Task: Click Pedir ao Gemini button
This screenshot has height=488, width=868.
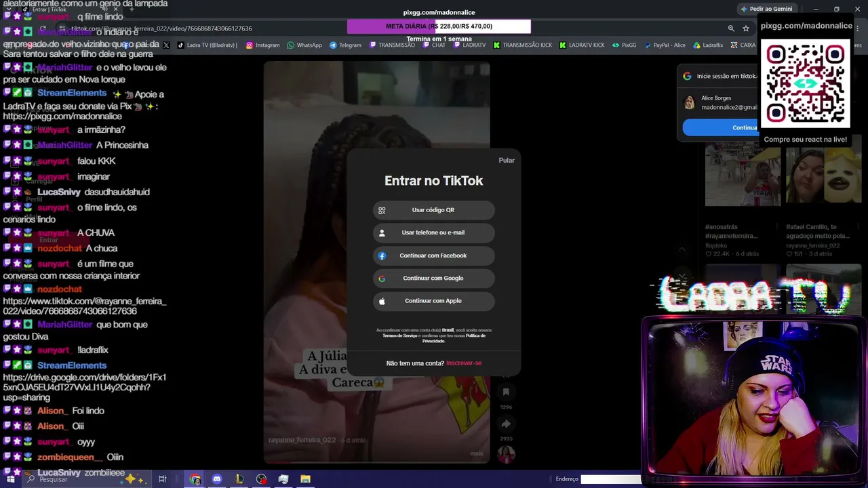Action: click(767, 9)
